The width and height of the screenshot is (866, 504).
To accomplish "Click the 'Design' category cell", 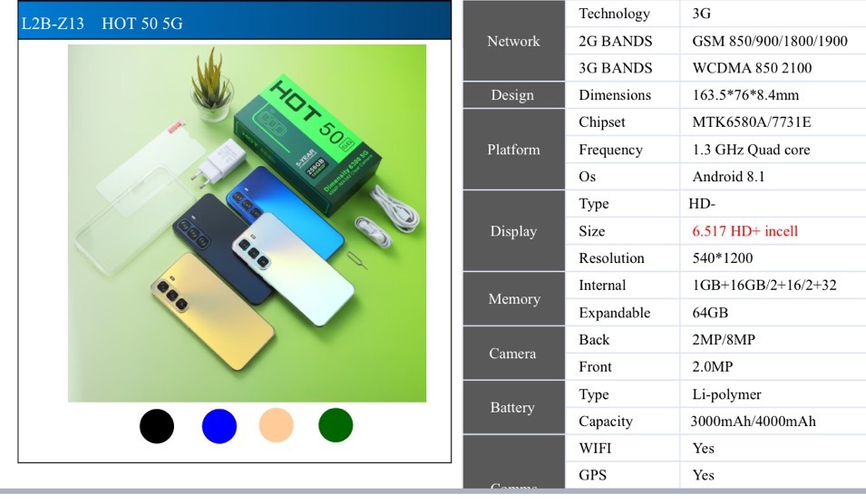I will 512,95.
